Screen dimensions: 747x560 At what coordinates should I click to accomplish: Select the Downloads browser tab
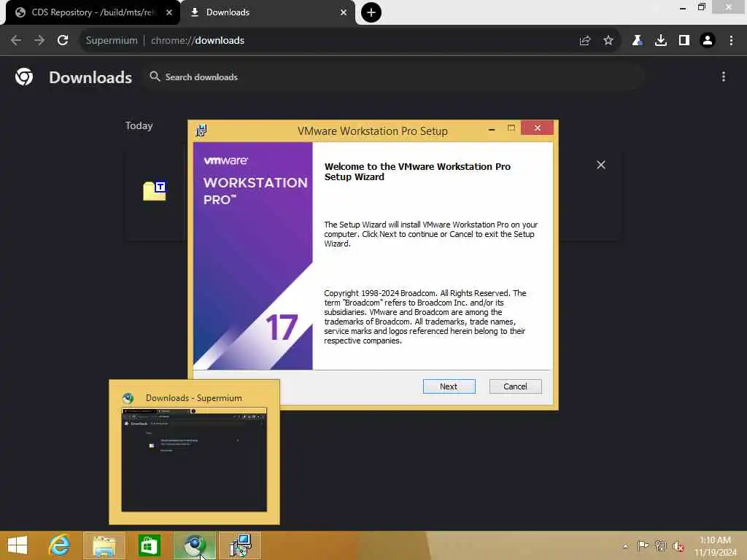268,12
